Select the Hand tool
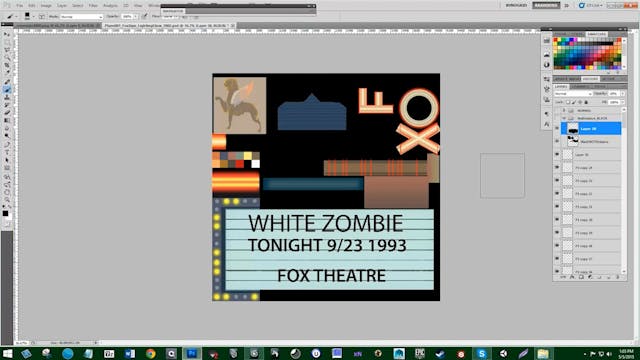The height and width of the screenshot is (360, 640). coord(7,192)
